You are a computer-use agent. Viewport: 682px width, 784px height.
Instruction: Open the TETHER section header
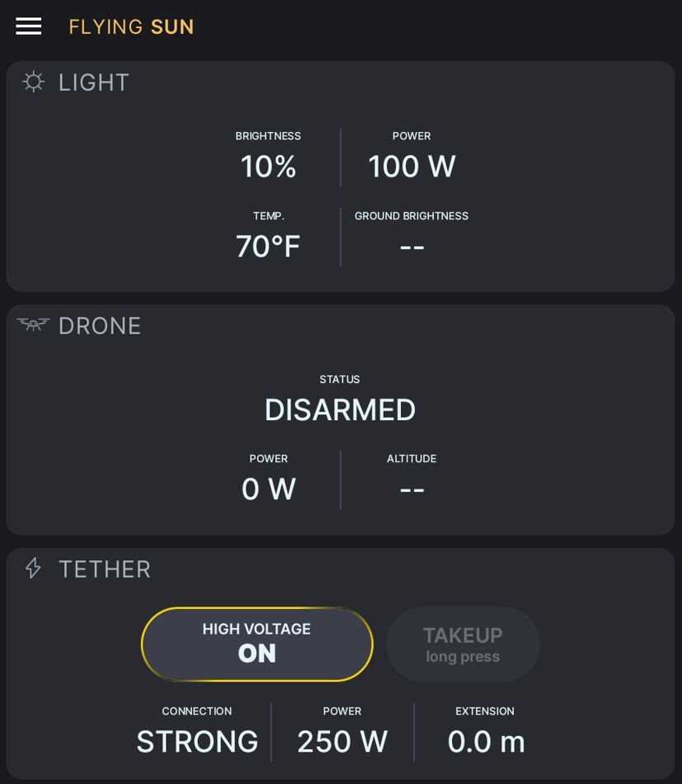tap(105, 569)
